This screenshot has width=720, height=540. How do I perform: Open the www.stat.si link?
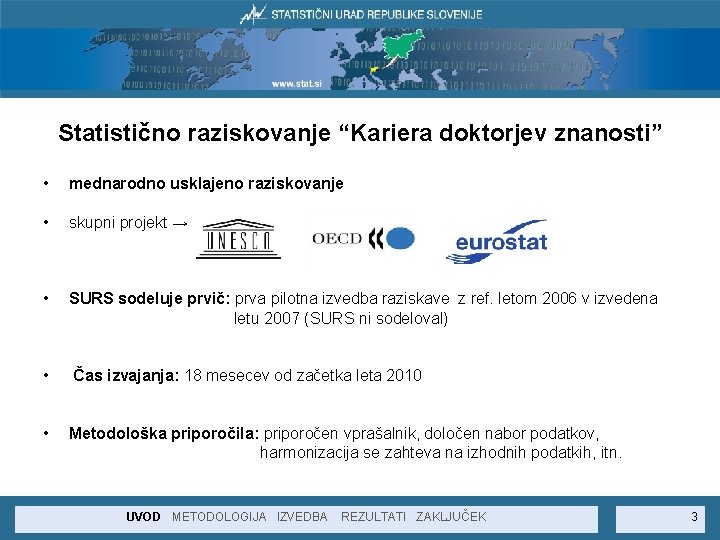pyautogui.click(x=297, y=84)
